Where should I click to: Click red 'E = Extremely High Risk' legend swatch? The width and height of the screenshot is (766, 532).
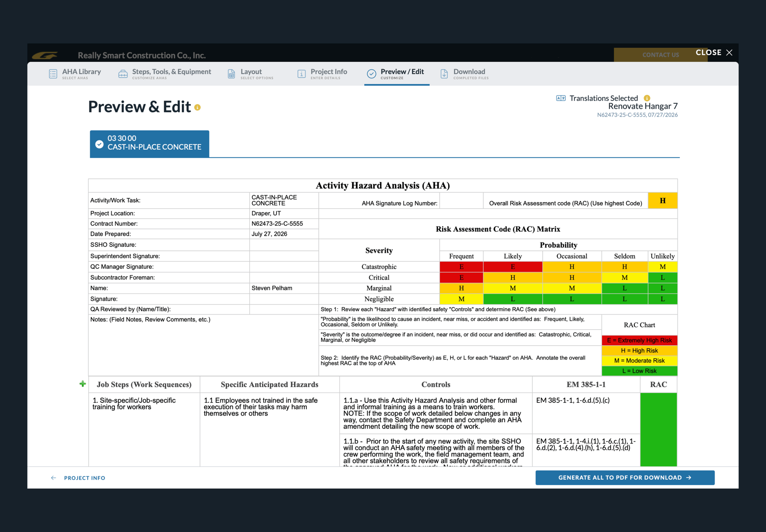click(x=639, y=340)
